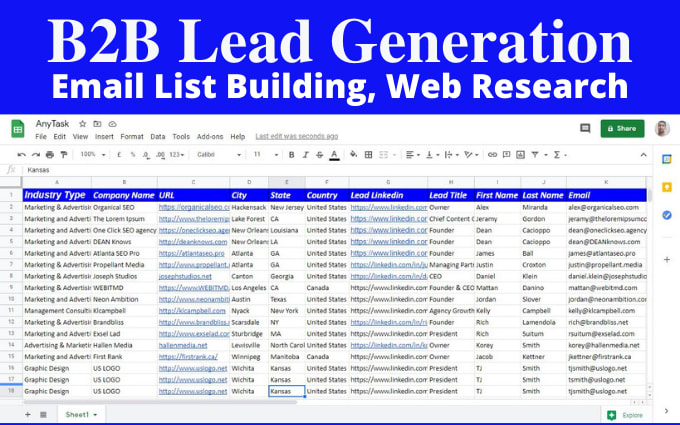Open the Insert menu
This screenshot has height=425, width=680.
tap(104, 137)
